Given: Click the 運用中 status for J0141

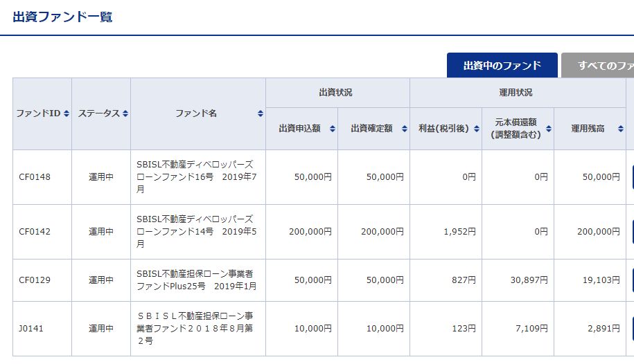Looking at the screenshot, I should (101, 329).
